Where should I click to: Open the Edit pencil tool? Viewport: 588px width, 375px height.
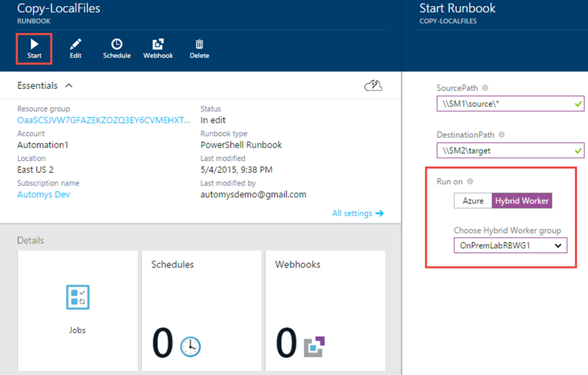click(76, 49)
